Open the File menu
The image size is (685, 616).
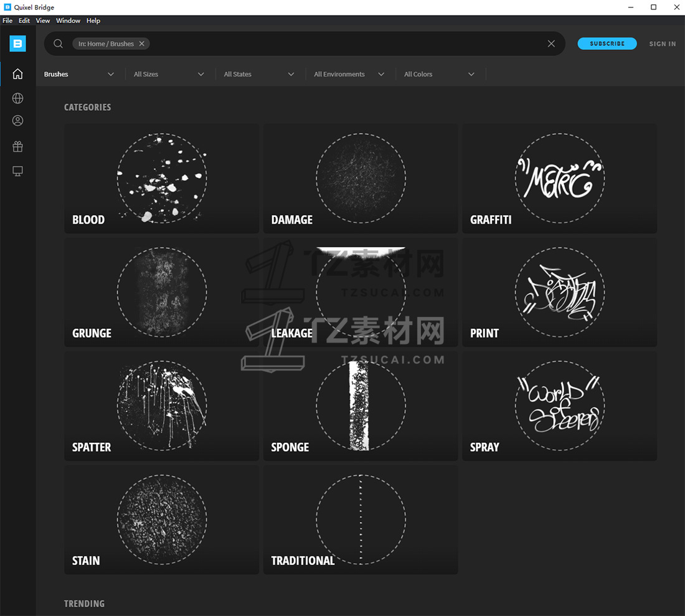(x=7, y=21)
